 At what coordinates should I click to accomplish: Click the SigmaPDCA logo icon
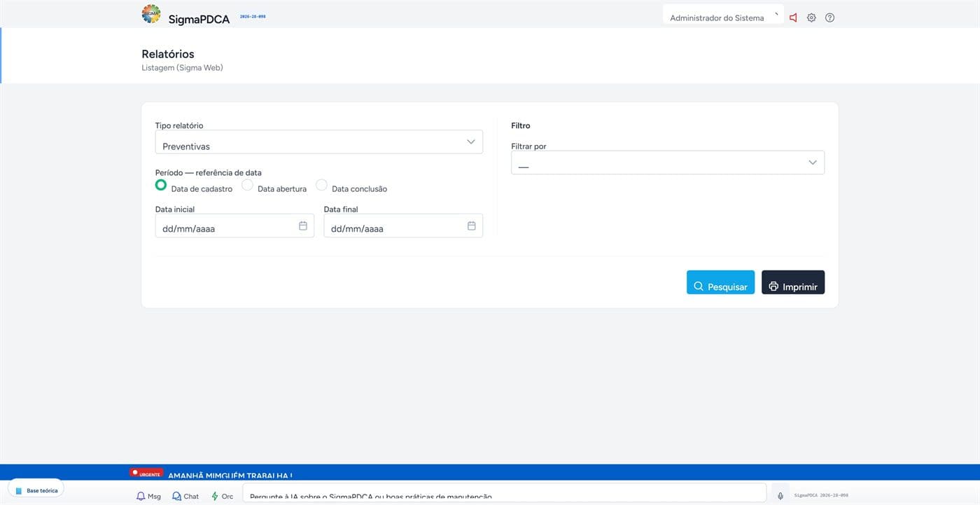click(150, 14)
